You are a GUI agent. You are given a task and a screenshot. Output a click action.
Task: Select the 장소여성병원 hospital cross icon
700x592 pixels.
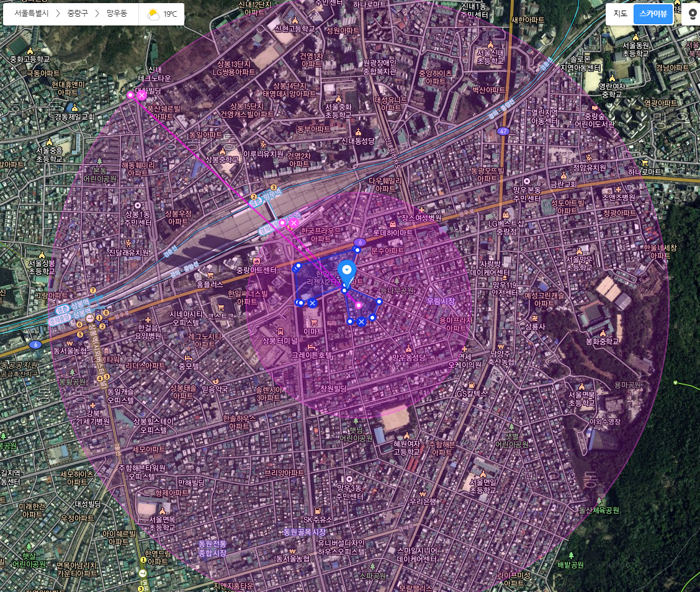[x=422, y=209]
